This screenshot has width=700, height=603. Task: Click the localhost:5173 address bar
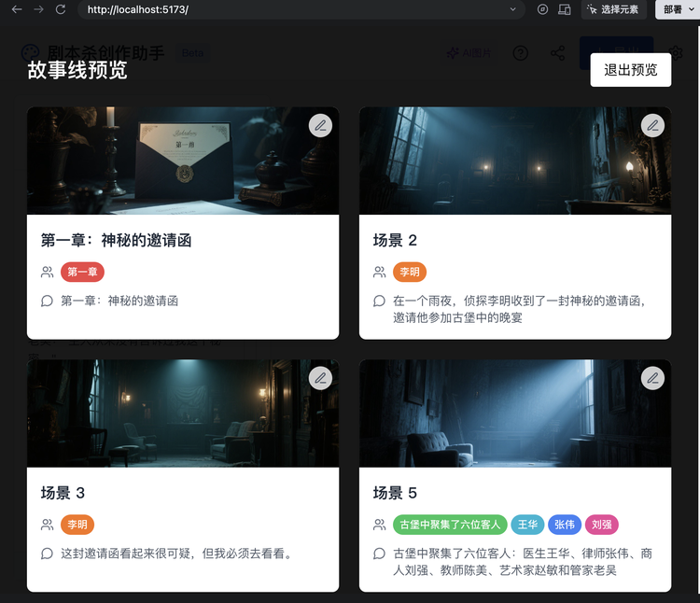point(301,9)
